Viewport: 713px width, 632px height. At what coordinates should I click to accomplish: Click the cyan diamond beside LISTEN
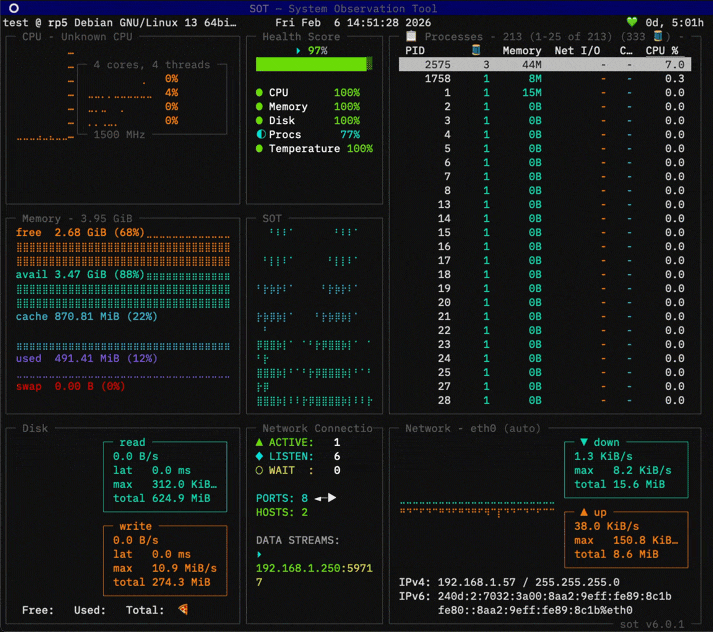(259, 456)
